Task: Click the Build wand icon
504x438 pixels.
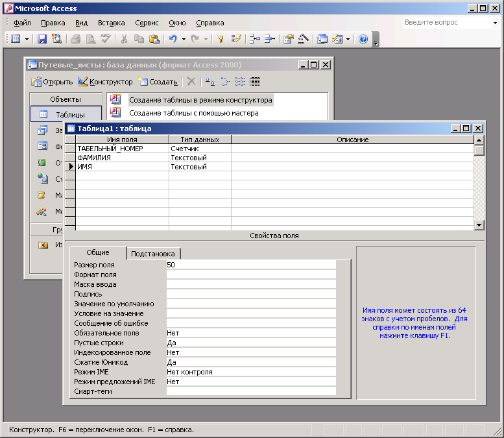Action: (303, 39)
